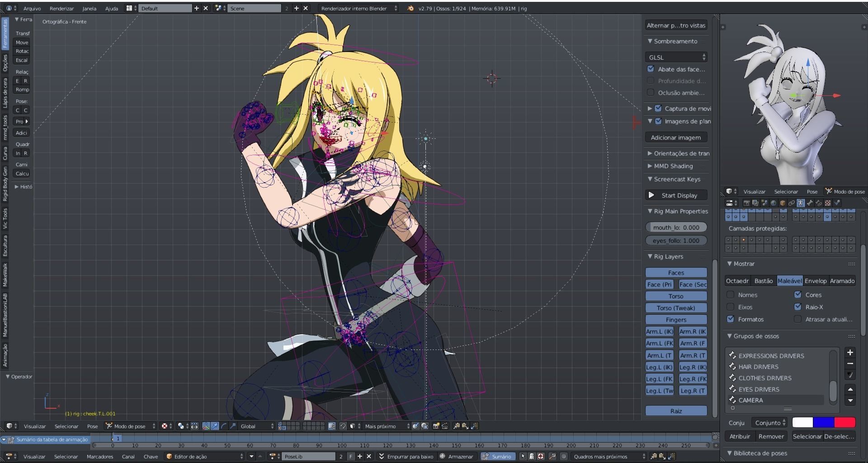Image resolution: width=868 pixels, height=463 pixels.
Task: Enable the Oclusão ambiente checkbox
Action: click(x=651, y=92)
